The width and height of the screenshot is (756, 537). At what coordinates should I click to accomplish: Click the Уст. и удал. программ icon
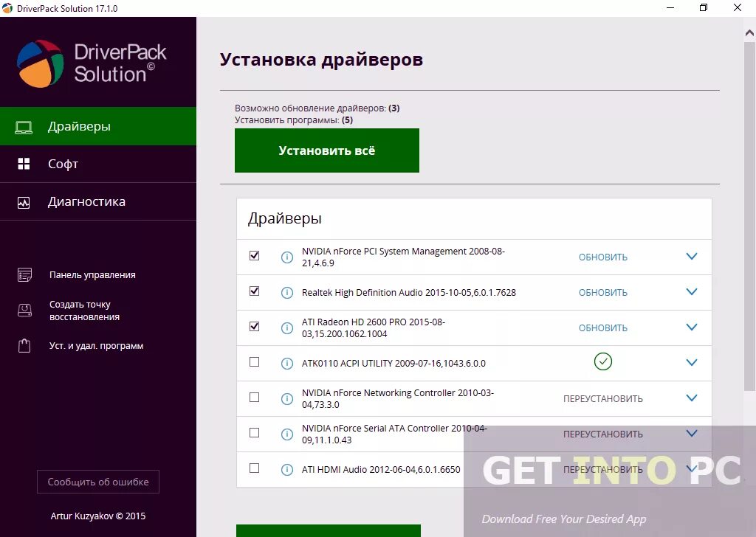pos(24,344)
